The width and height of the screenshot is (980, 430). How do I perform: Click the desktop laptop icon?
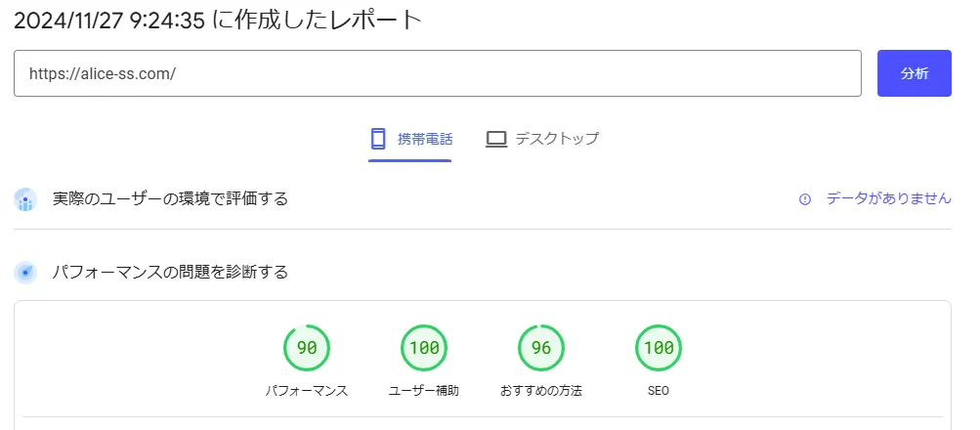(x=496, y=139)
